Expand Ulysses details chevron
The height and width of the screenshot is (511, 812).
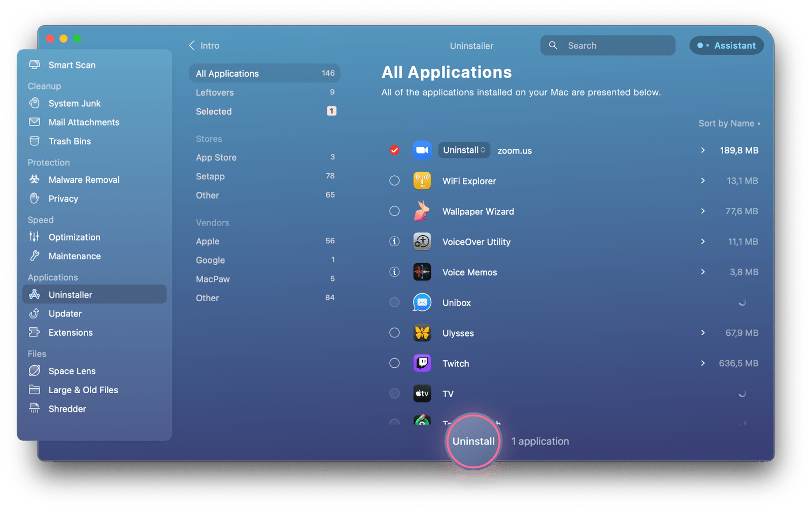point(703,333)
